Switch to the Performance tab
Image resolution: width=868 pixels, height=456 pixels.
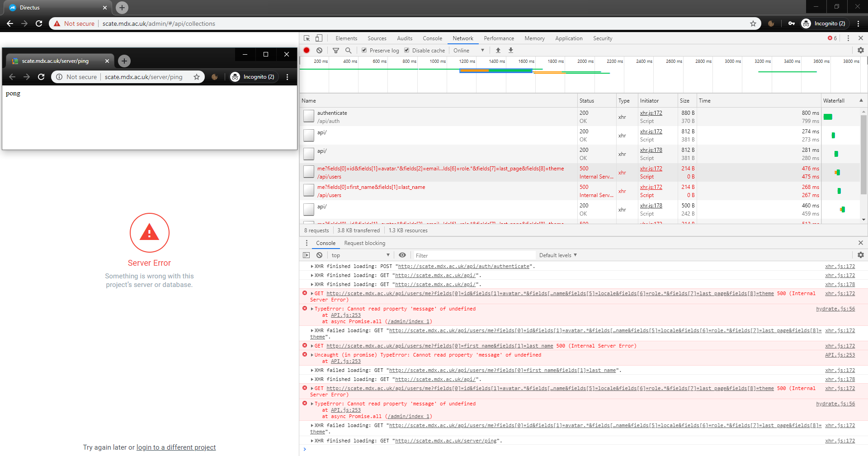(x=499, y=38)
